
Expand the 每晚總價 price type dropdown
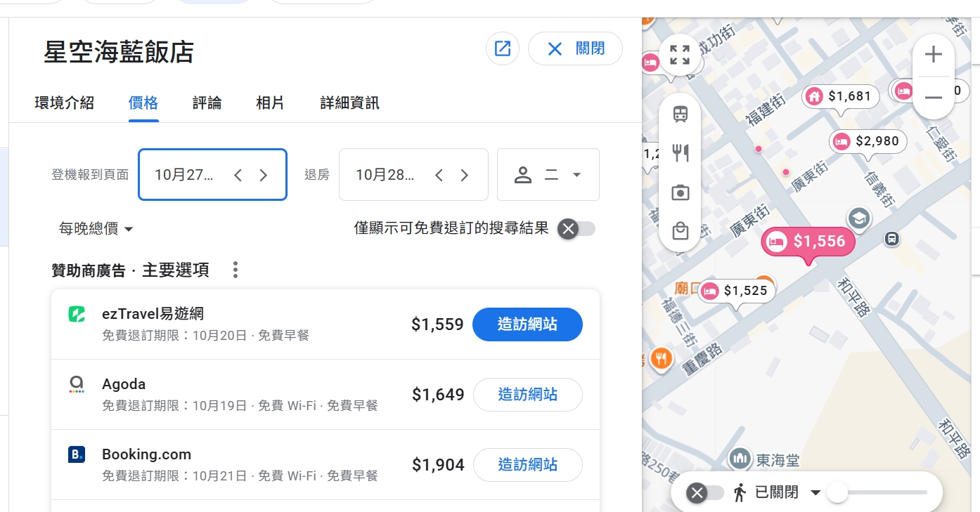pyautogui.click(x=96, y=229)
